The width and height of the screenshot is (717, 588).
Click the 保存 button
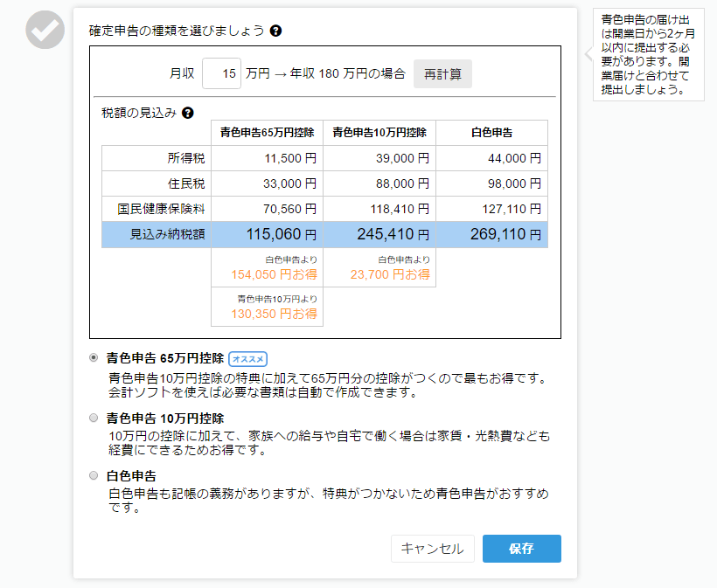521,549
